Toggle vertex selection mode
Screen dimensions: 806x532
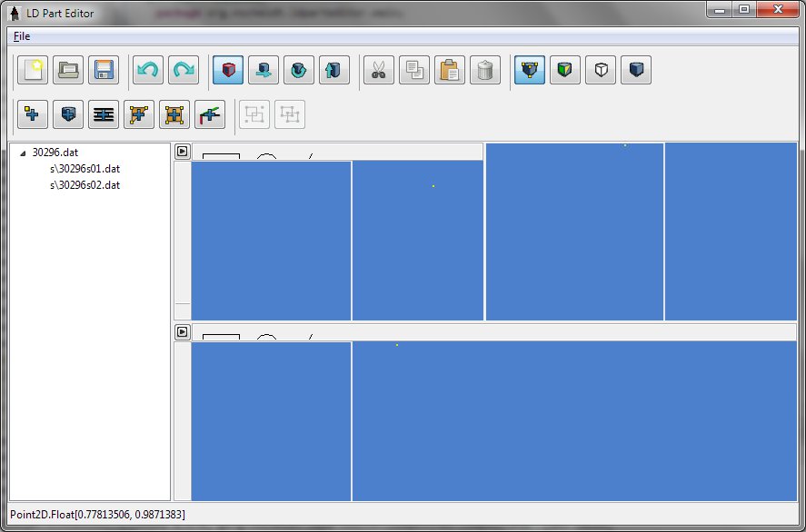530,70
